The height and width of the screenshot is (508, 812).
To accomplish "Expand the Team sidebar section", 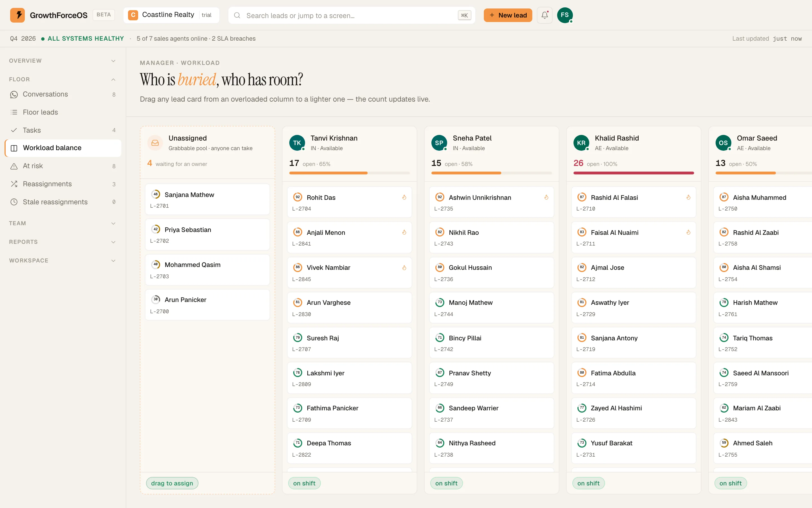I will (62, 224).
